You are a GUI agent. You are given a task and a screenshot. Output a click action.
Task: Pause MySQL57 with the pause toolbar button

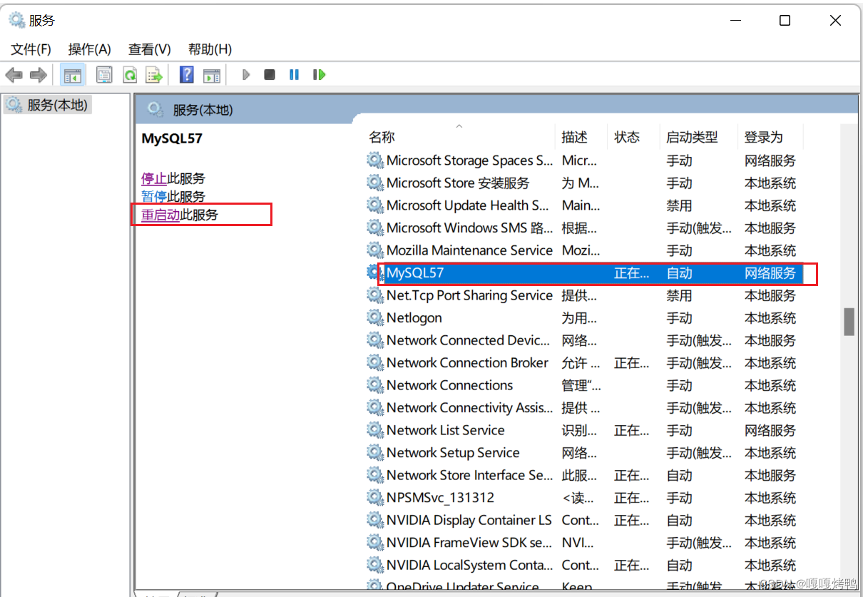tap(295, 74)
